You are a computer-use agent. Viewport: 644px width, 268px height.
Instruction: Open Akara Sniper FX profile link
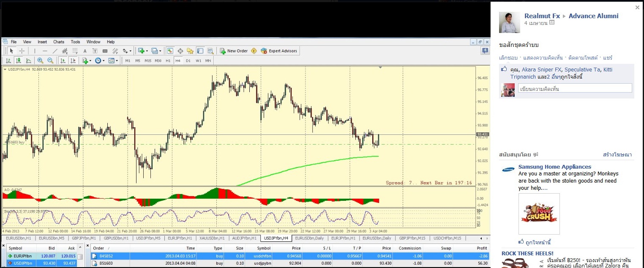pyautogui.click(x=541, y=70)
